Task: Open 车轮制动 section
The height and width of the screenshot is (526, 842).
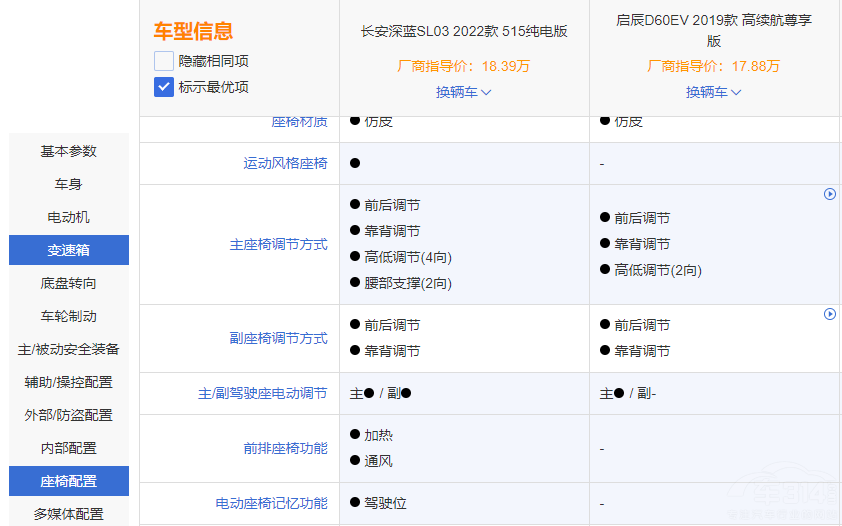Action: [69, 316]
